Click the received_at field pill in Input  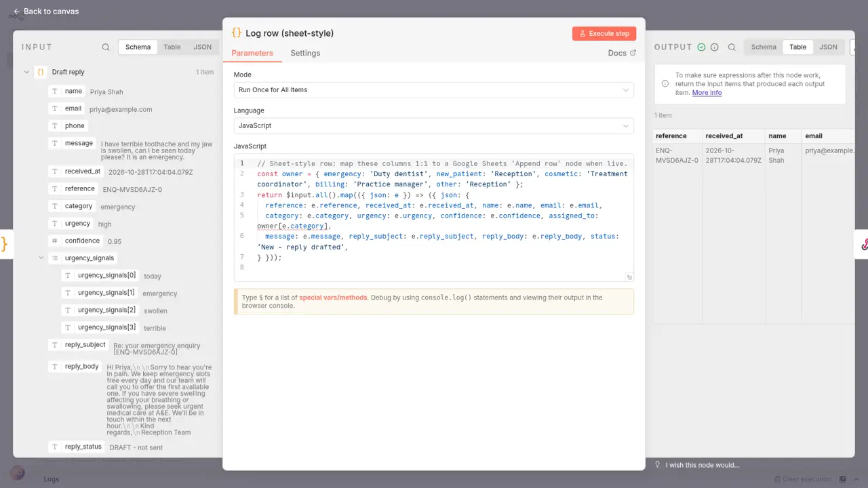tap(76, 171)
